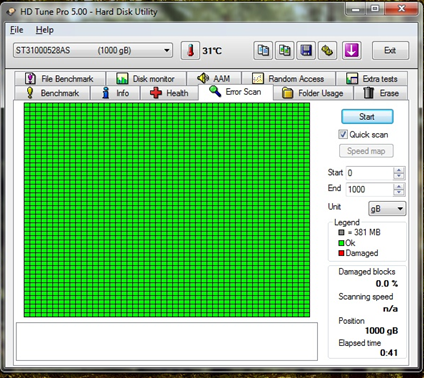424x378 pixels.
Task: Click the red Damaged legend swatch
Action: pos(341,253)
